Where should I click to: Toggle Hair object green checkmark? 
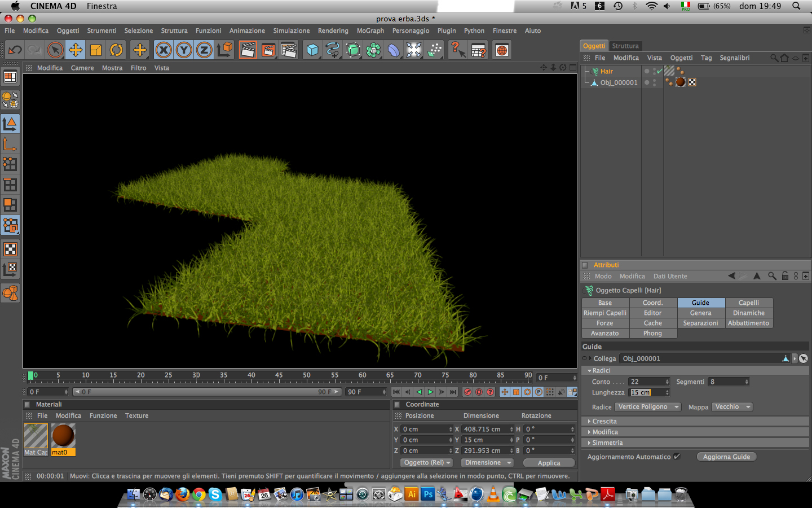pyautogui.click(x=659, y=71)
